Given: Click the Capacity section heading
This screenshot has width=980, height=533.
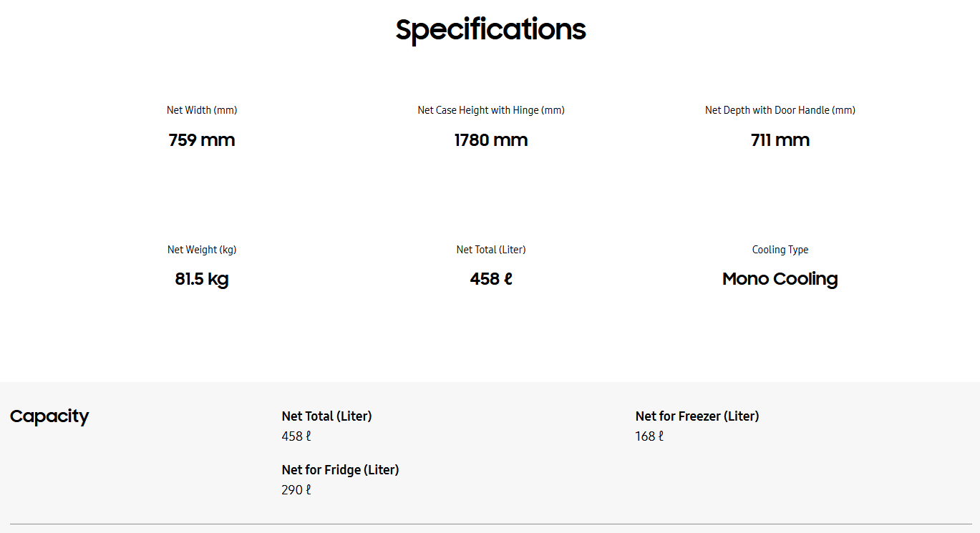Looking at the screenshot, I should (x=49, y=416).
